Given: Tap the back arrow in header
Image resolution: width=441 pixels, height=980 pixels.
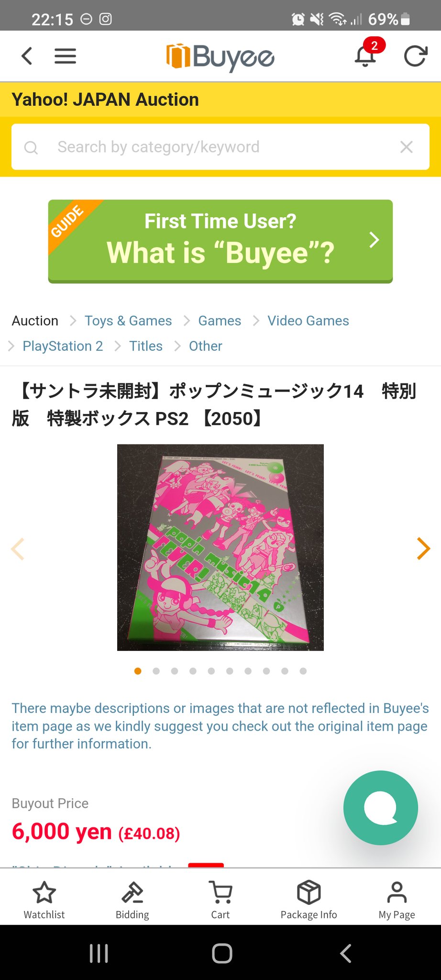Looking at the screenshot, I should 27,56.
